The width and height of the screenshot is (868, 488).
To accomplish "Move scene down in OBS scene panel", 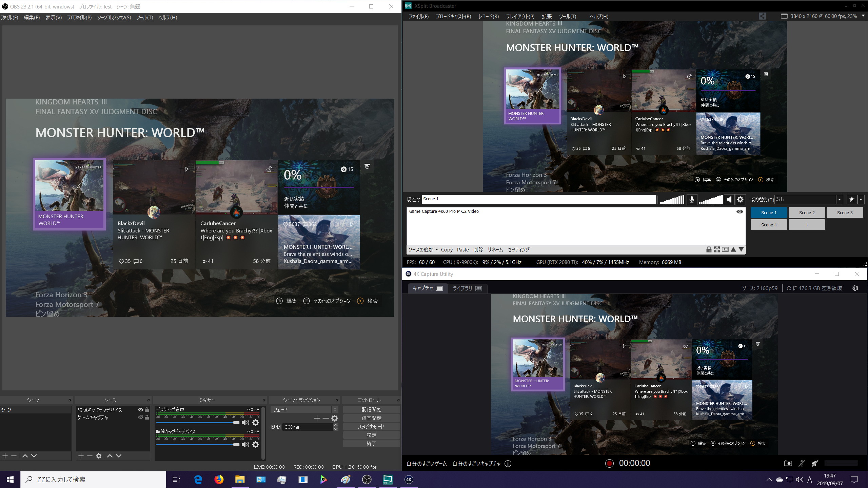I will (x=34, y=456).
